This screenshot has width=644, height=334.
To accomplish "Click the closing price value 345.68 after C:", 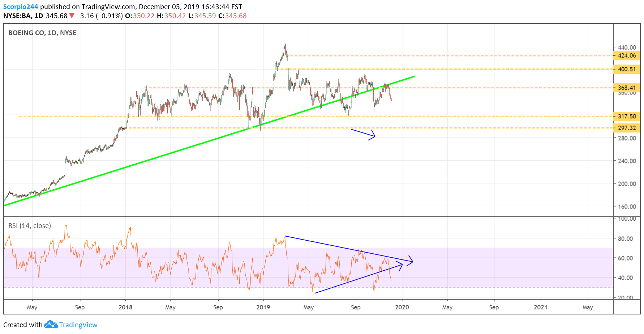I will (236, 16).
